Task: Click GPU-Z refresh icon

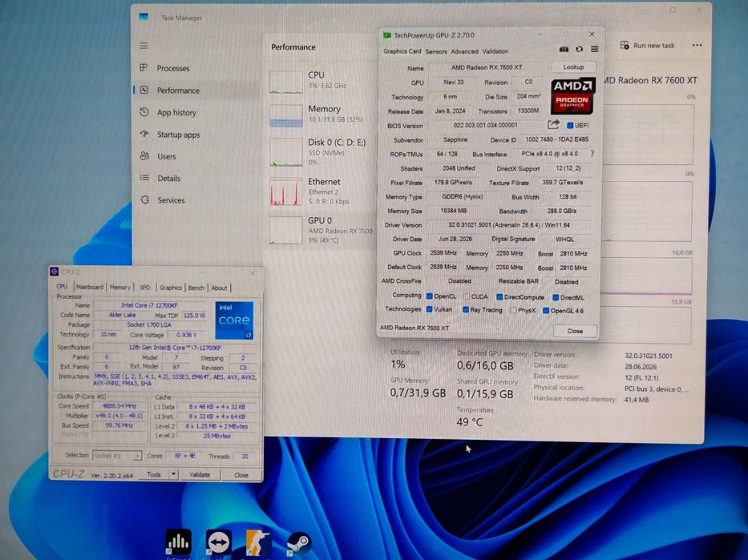Action: pyautogui.click(x=579, y=49)
